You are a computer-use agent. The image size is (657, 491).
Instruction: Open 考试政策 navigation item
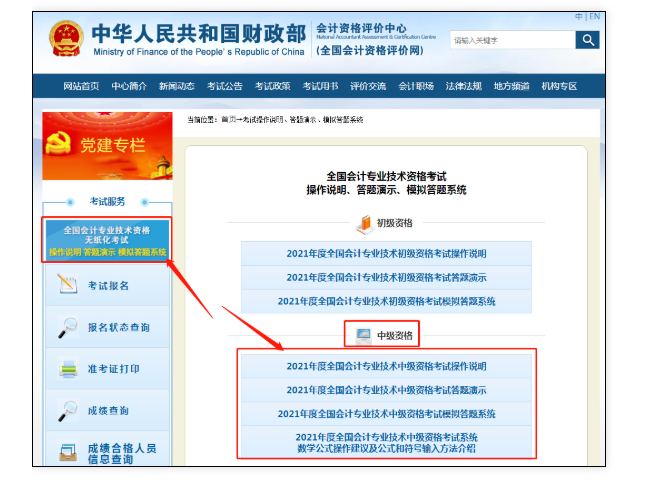(x=272, y=86)
